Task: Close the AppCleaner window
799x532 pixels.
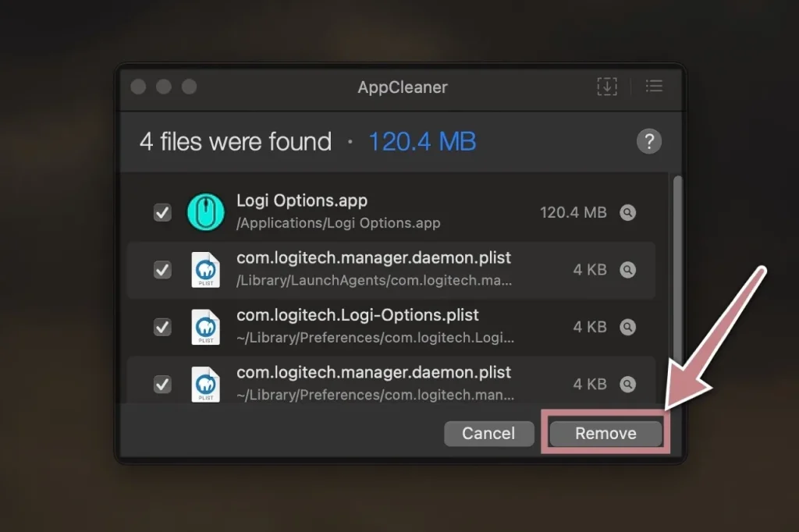Action: coord(138,87)
